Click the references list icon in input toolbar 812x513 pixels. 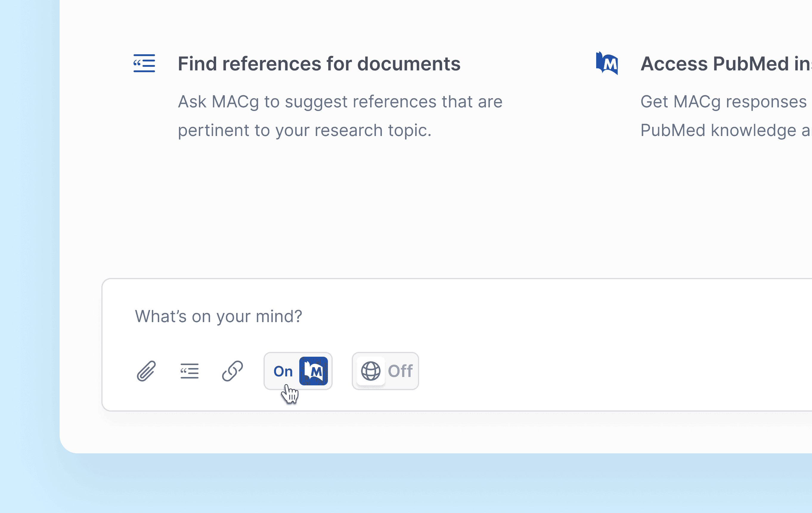click(190, 371)
